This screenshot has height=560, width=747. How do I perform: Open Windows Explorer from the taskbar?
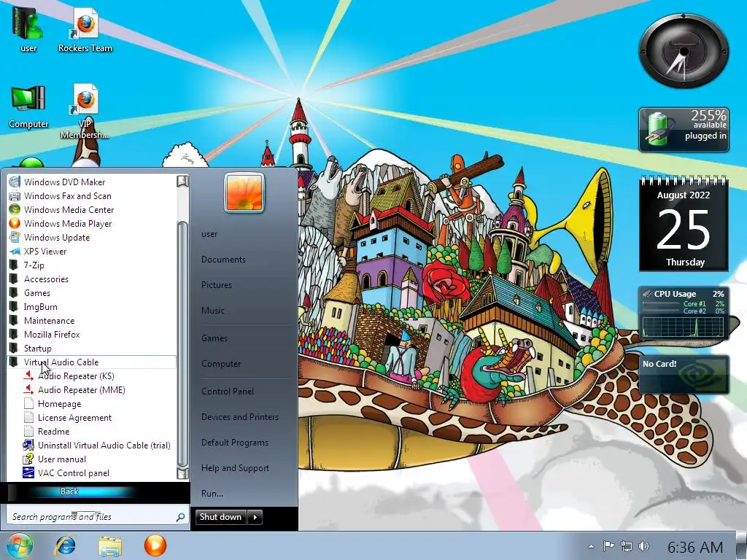coord(110,545)
